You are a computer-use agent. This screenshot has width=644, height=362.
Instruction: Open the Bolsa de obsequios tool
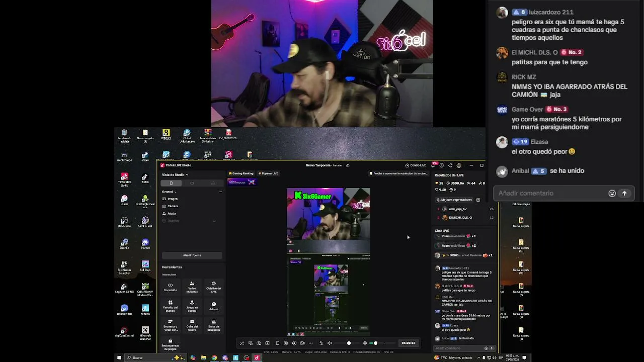(214, 325)
